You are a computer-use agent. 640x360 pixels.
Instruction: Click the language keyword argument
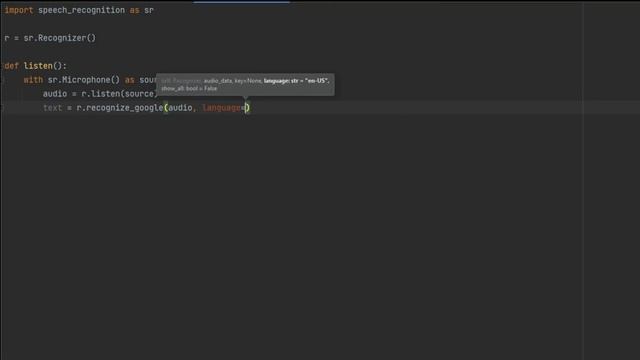[x=222, y=108]
